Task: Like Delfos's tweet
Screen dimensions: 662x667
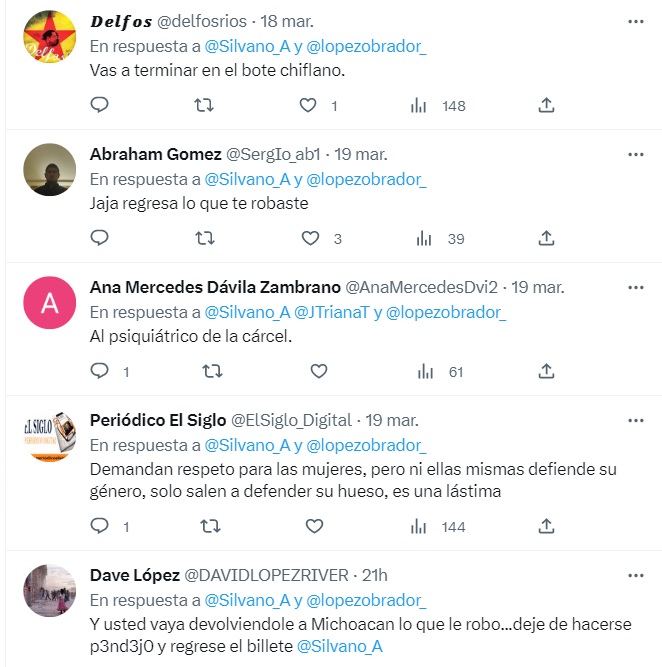Action: [310, 105]
